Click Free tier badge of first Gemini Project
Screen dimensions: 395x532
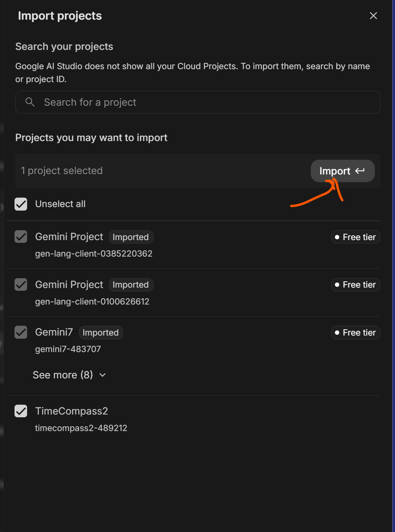pos(355,237)
